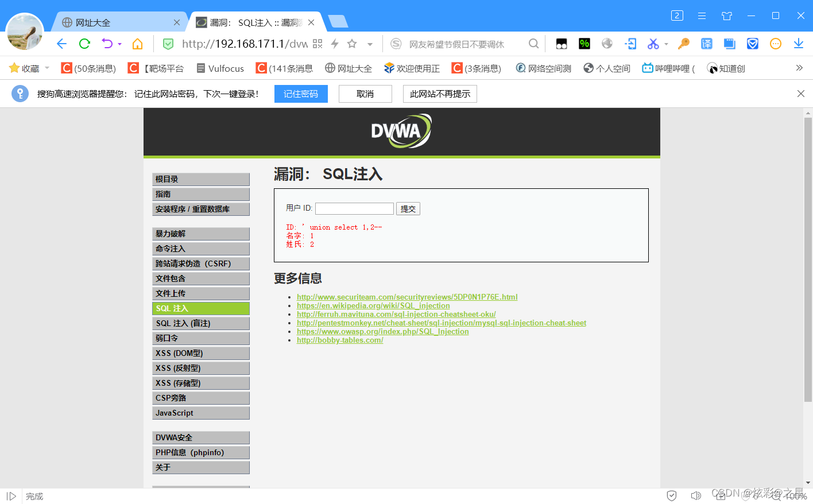Open the QR code icon in address bar
Image resolution: width=813 pixels, height=504 pixels.
point(318,44)
